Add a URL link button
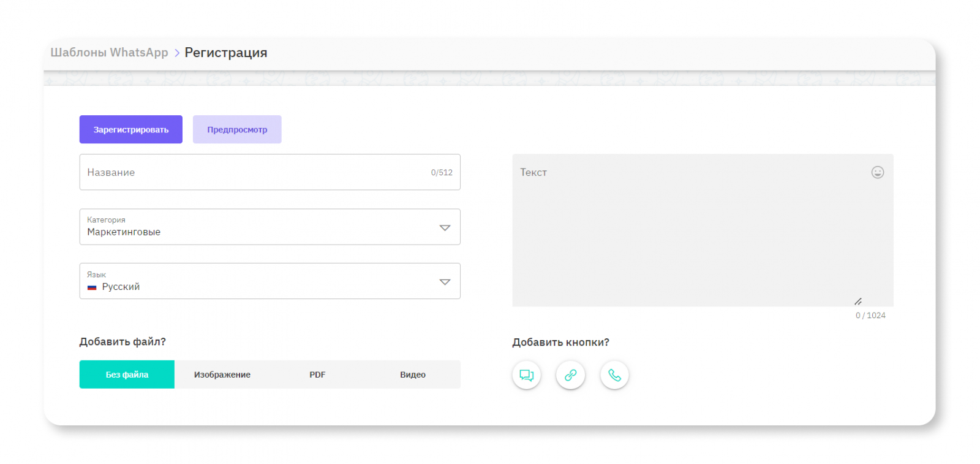The width and height of the screenshot is (980, 464). (x=570, y=375)
